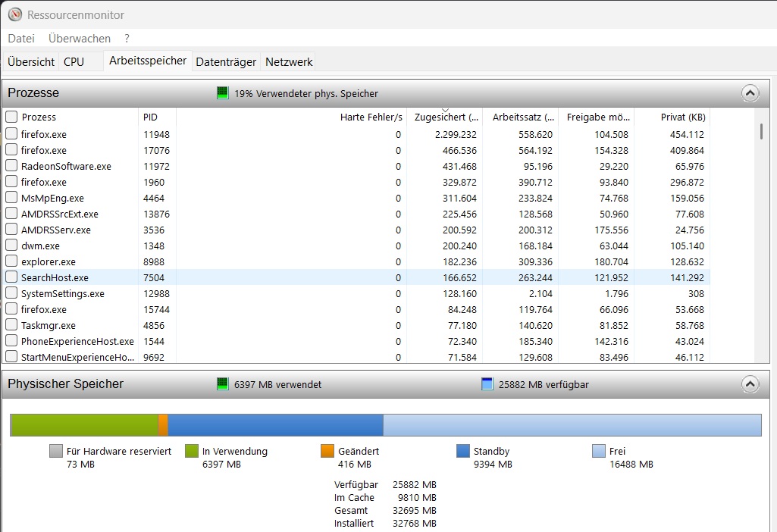Click the green In Verwendung segment of memory bar
The height and width of the screenshot is (532, 777).
pos(84,425)
